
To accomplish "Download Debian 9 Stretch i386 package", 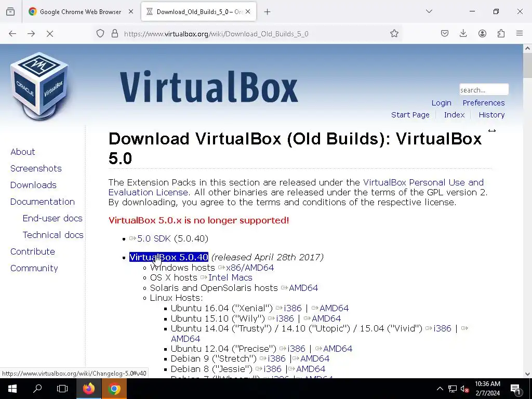I will tap(276, 358).
